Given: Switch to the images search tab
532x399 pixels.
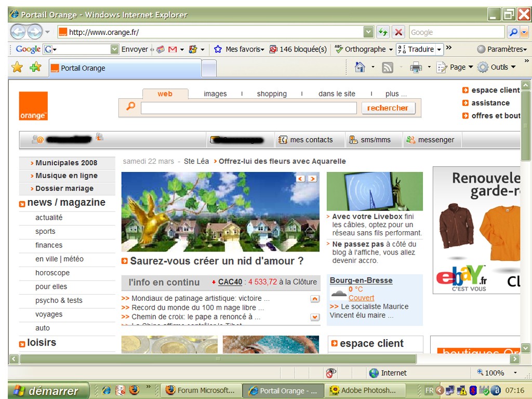Looking at the screenshot, I should click(215, 94).
